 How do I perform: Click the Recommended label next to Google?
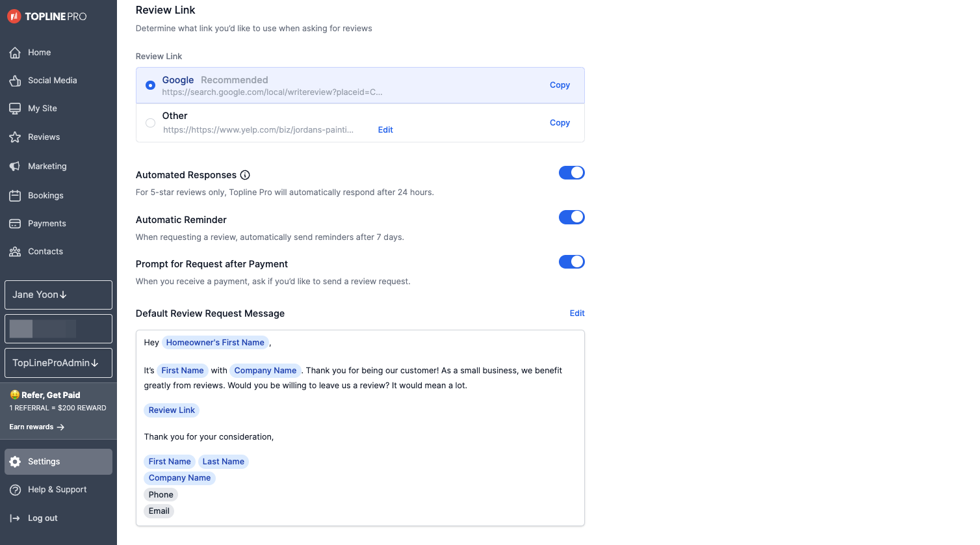click(235, 80)
